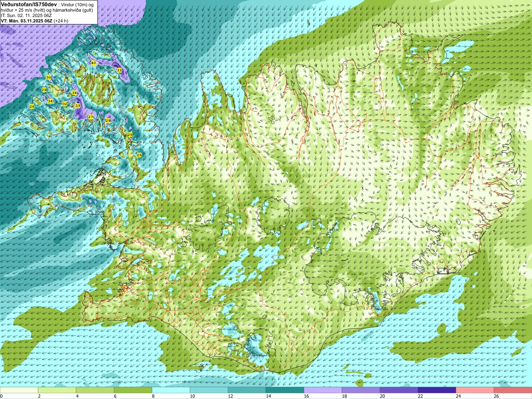Click the 0–2 m/s pale legend swatch
The image size is (532, 399).
(19, 390)
